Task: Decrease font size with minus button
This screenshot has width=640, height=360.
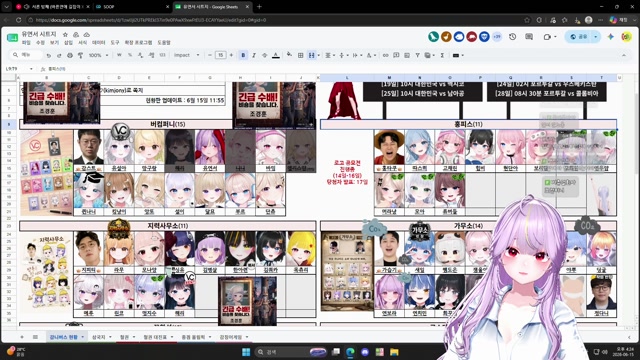Action: 210,55
